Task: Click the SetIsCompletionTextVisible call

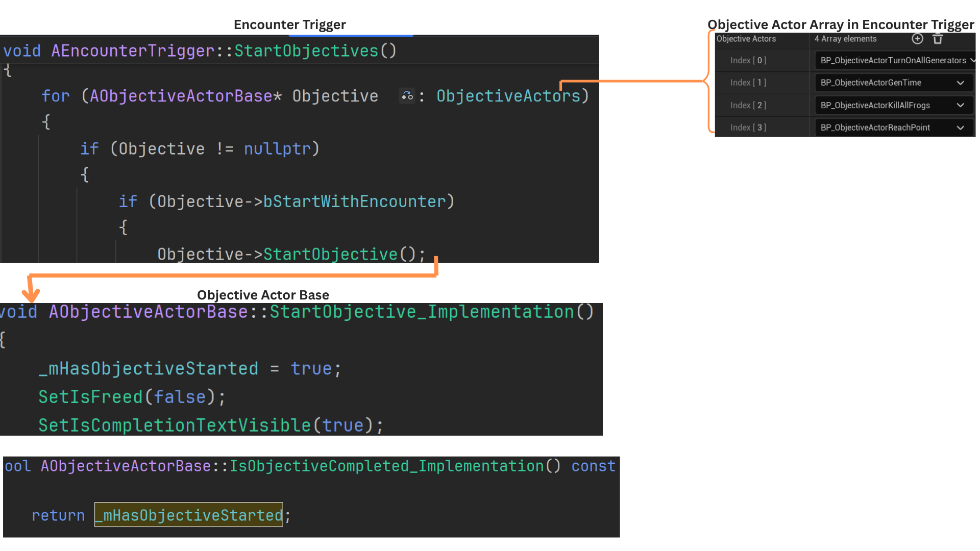Action: tap(175, 425)
